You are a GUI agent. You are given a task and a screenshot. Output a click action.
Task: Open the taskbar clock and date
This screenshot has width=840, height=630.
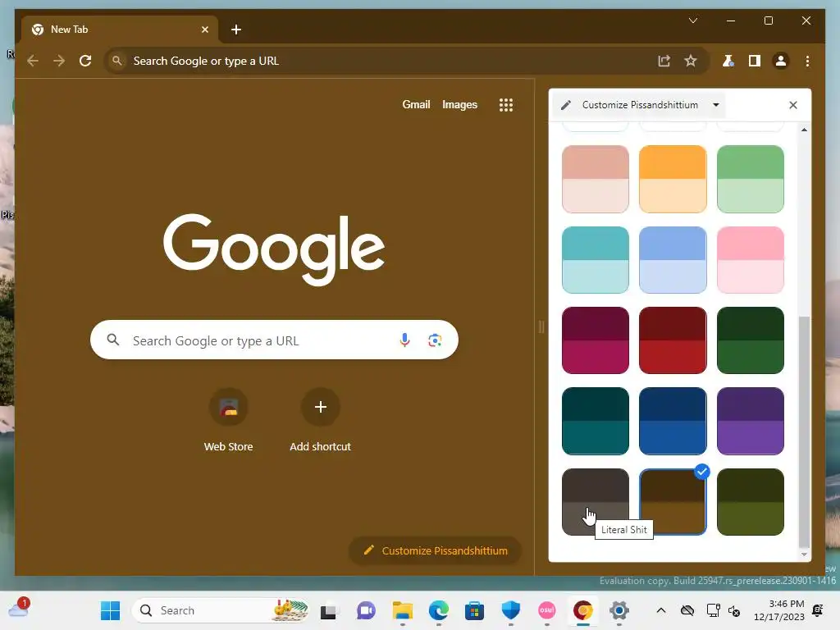[x=779, y=610]
